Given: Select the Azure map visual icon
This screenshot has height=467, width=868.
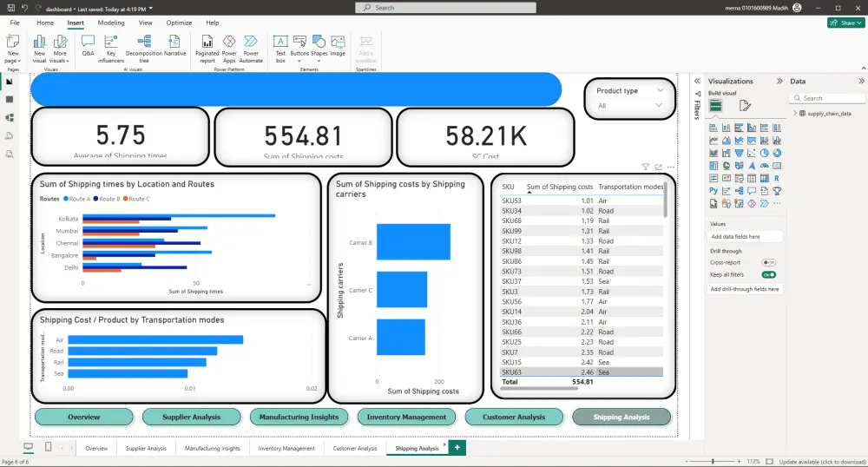Looking at the screenshot, I should click(x=751, y=166).
